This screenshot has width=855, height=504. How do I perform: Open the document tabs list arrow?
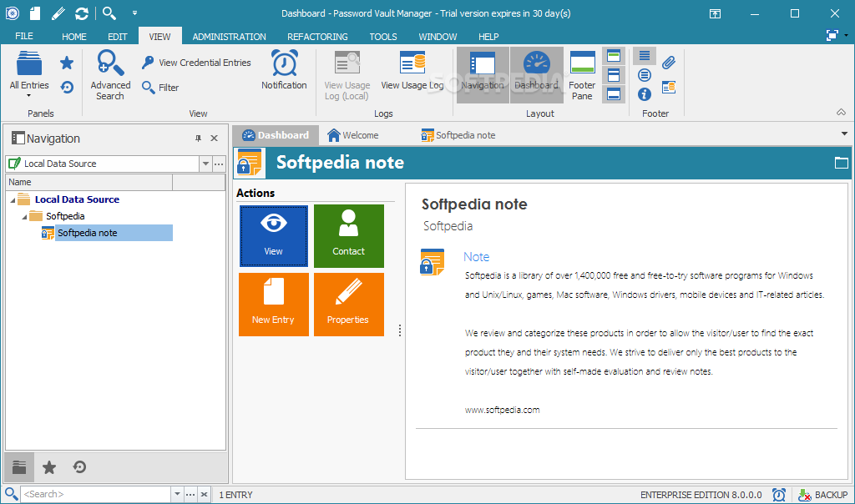844,134
